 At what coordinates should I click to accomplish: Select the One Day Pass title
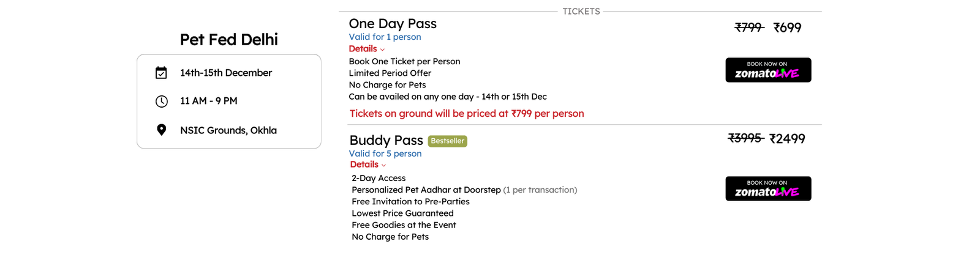[393, 24]
